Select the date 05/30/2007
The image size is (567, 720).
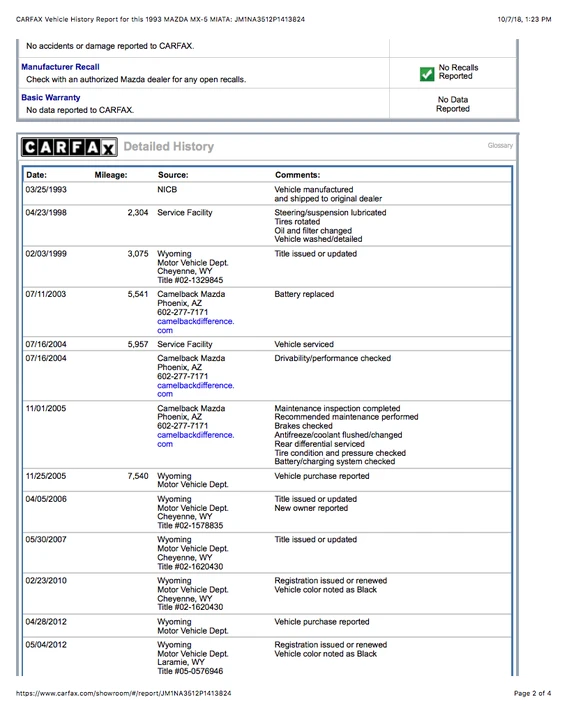click(x=46, y=540)
